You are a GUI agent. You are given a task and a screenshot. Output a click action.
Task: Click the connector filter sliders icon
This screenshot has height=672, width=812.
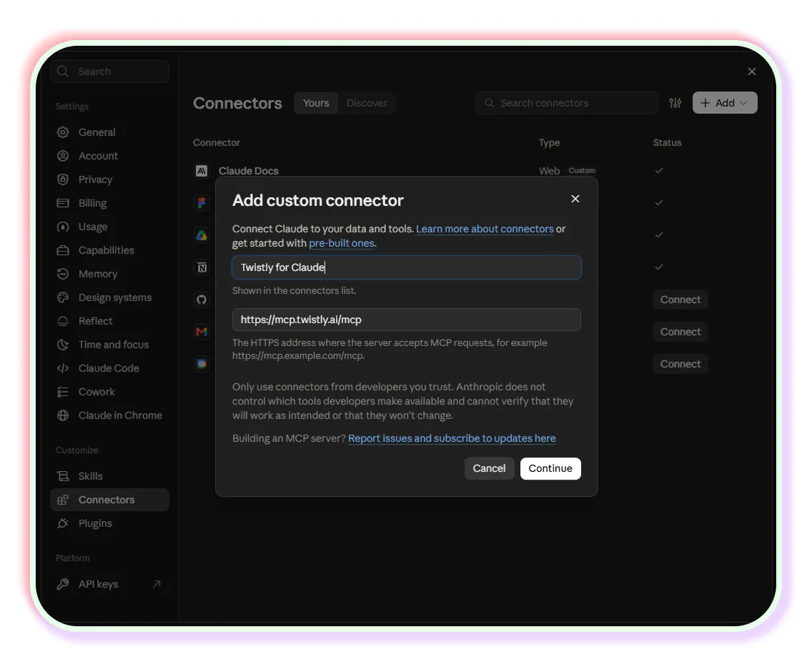click(x=675, y=103)
